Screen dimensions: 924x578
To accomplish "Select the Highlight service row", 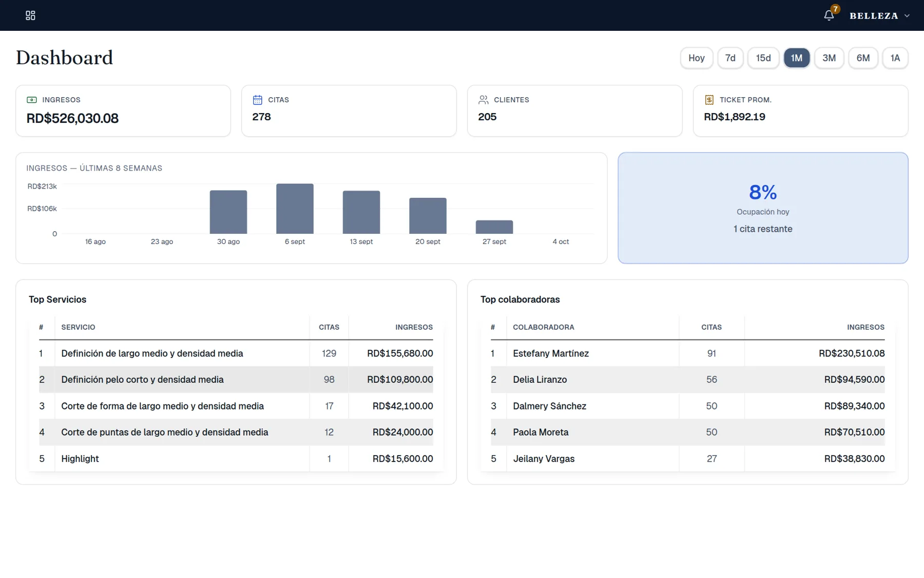I will 236,458.
